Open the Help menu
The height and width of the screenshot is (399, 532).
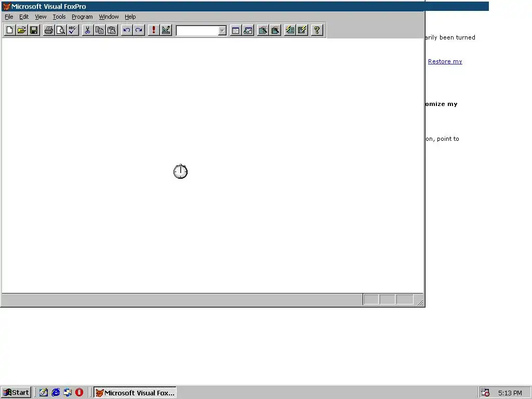coord(130,17)
